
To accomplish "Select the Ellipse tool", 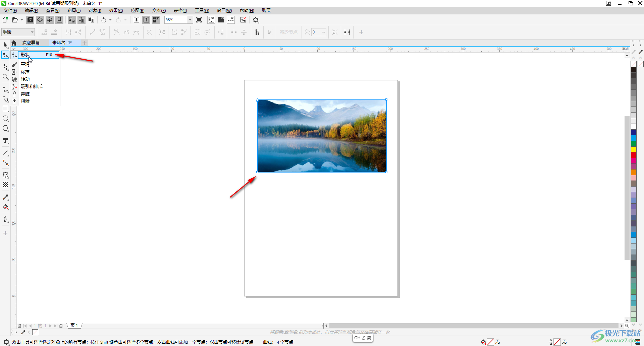I will (x=5, y=119).
